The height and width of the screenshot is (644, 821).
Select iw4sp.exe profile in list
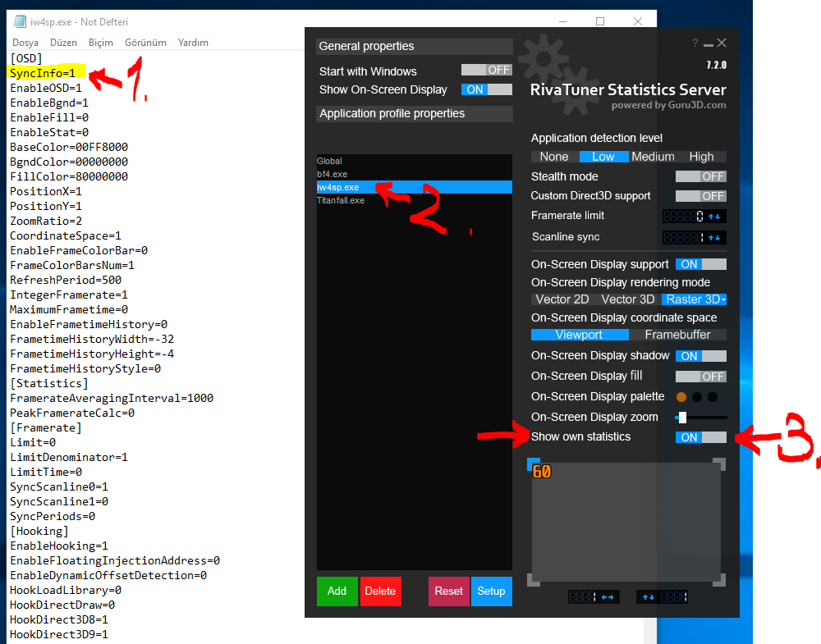[x=414, y=187]
